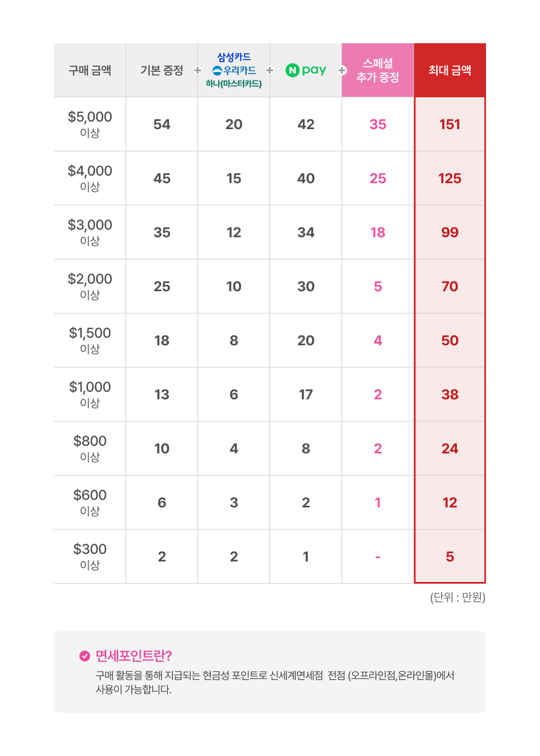
Task: Select the $5,000 이상 row label
Action: coord(90,124)
